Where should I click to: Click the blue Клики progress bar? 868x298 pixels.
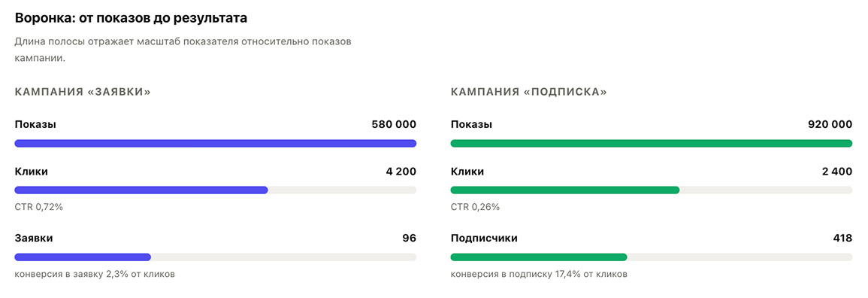tap(141, 190)
